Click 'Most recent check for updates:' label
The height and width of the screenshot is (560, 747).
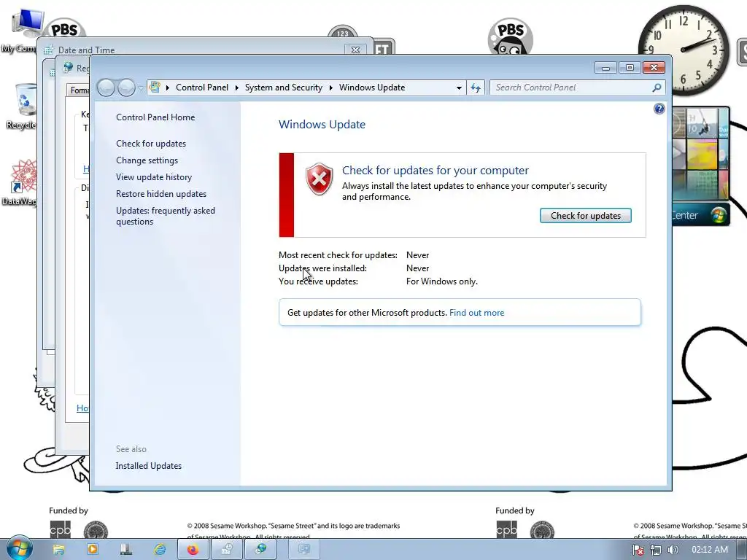click(338, 255)
